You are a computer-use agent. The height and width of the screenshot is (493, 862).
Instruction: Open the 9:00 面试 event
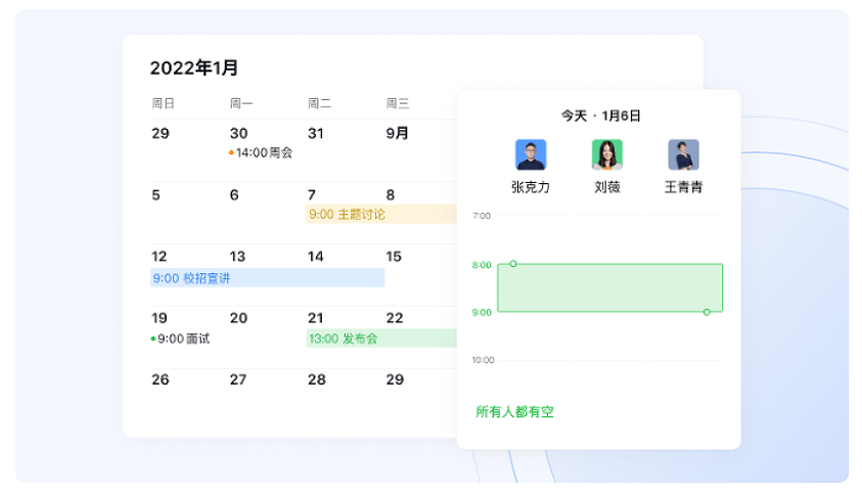[182, 339]
